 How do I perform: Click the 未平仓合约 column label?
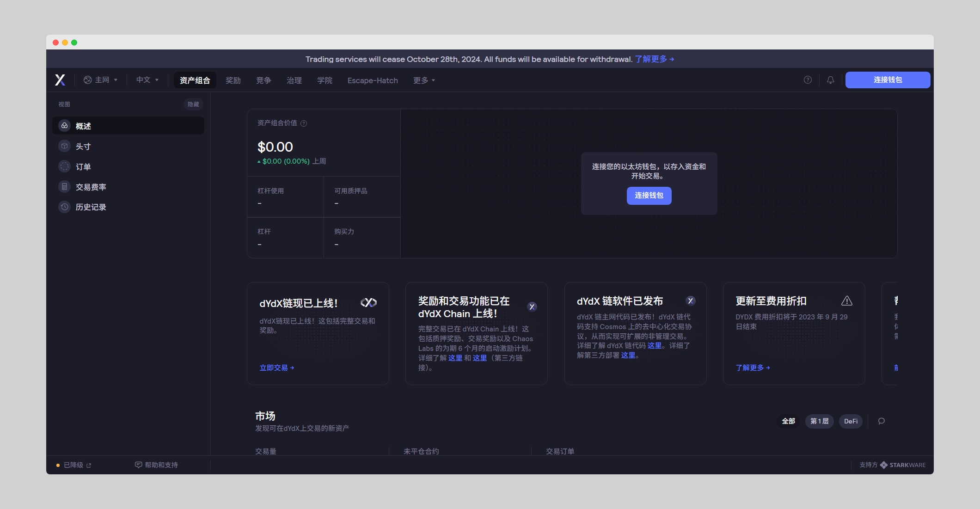(x=421, y=451)
